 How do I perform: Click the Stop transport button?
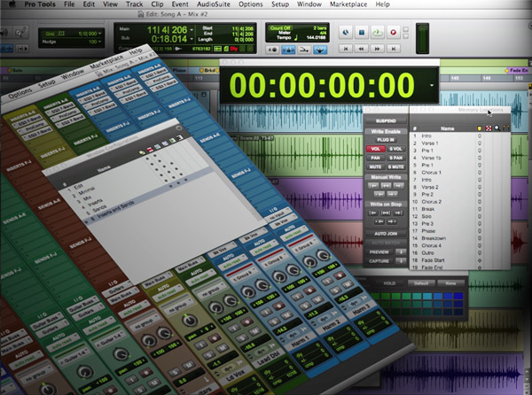362,33
